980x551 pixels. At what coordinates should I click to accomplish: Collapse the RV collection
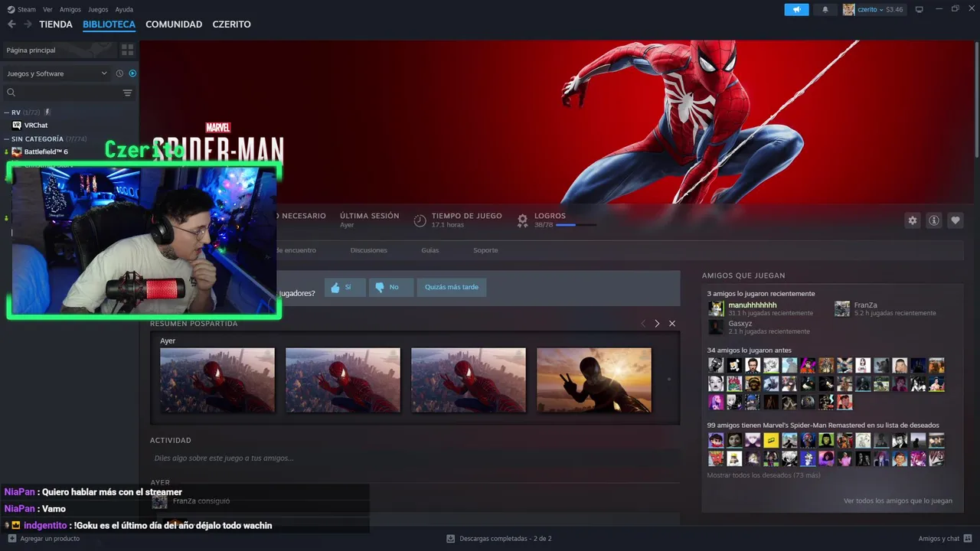[x=6, y=112]
